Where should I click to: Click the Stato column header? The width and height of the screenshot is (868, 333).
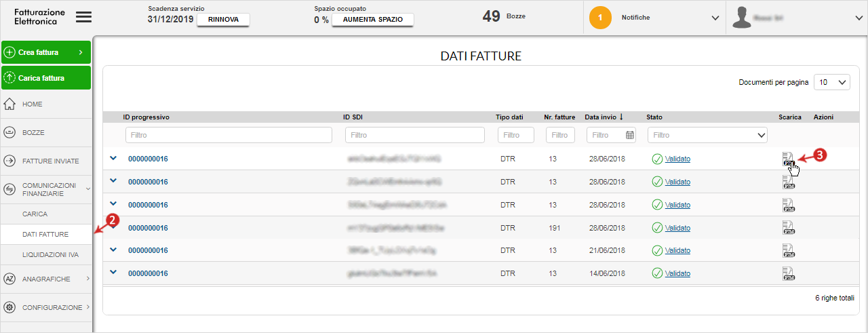[x=654, y=117]
